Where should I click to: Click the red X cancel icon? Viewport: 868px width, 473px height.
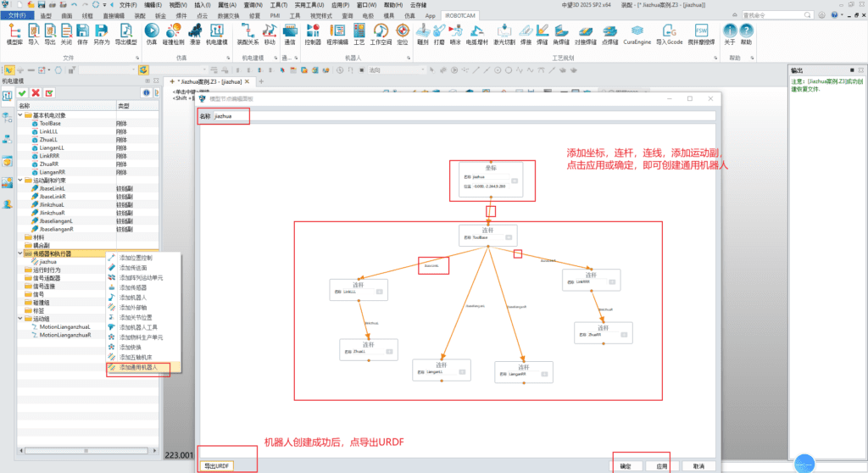(36, 92)
